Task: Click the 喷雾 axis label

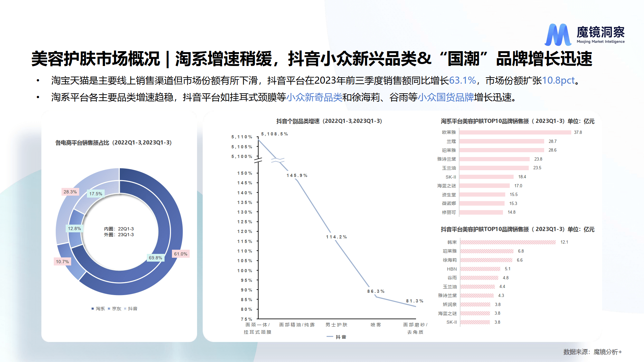Action: click(376, 325)
